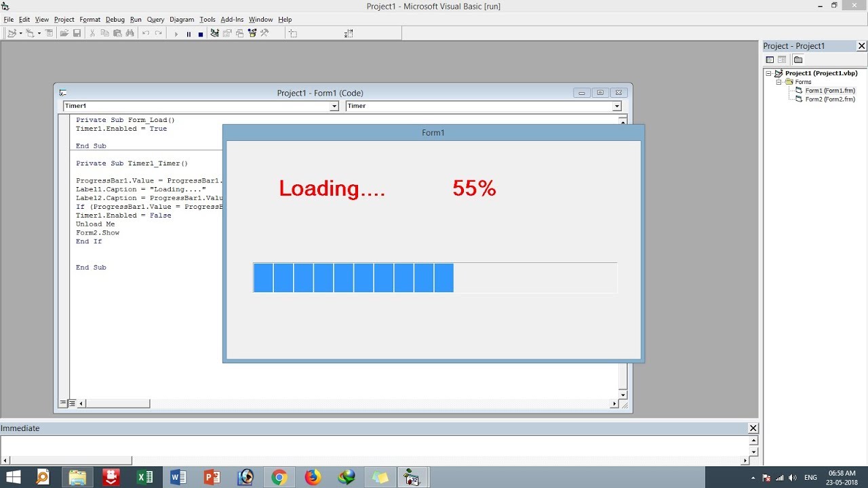Open the Window menu
868x488 pixels.
click(x=260, y=20)
